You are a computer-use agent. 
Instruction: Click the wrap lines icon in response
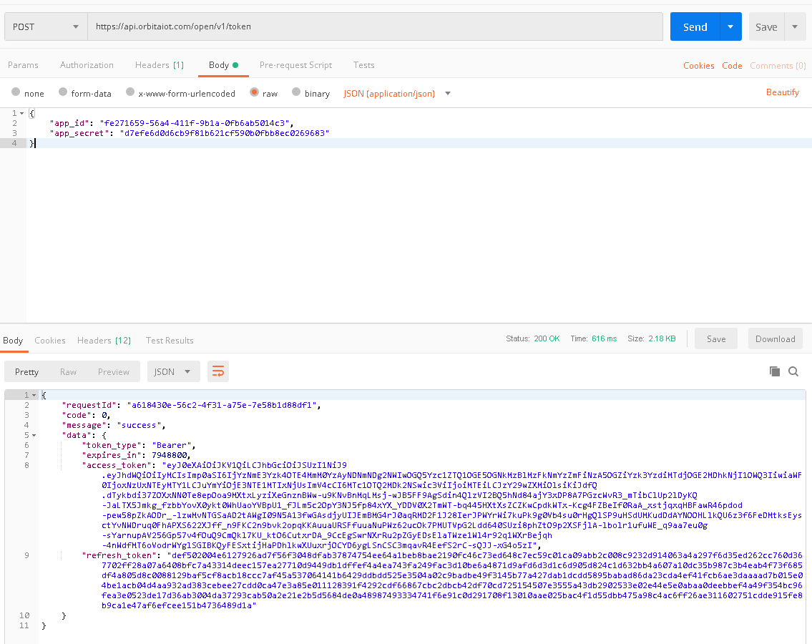217,371
